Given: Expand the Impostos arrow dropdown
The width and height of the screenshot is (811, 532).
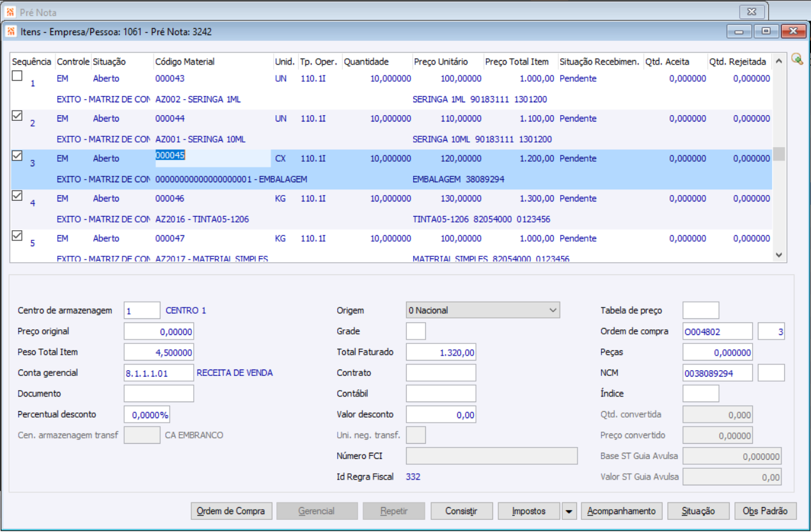Looking at the screenshot, I should (x=569, y=512).
